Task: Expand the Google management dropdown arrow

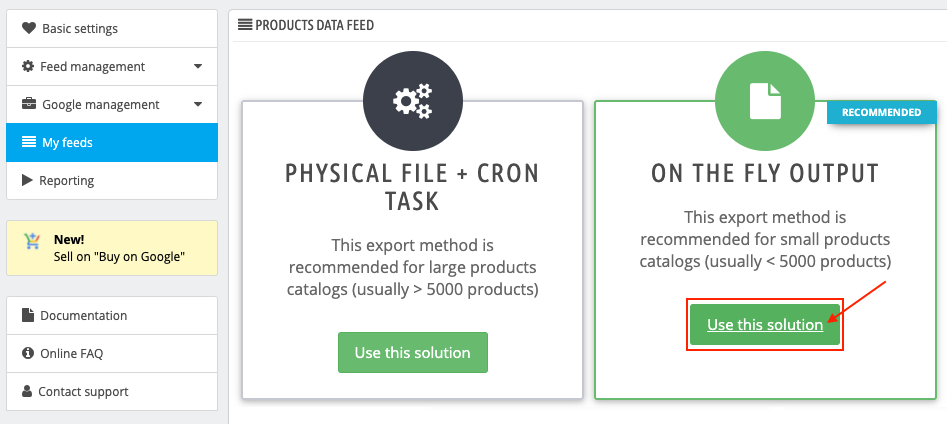Action: click(198, 104)
